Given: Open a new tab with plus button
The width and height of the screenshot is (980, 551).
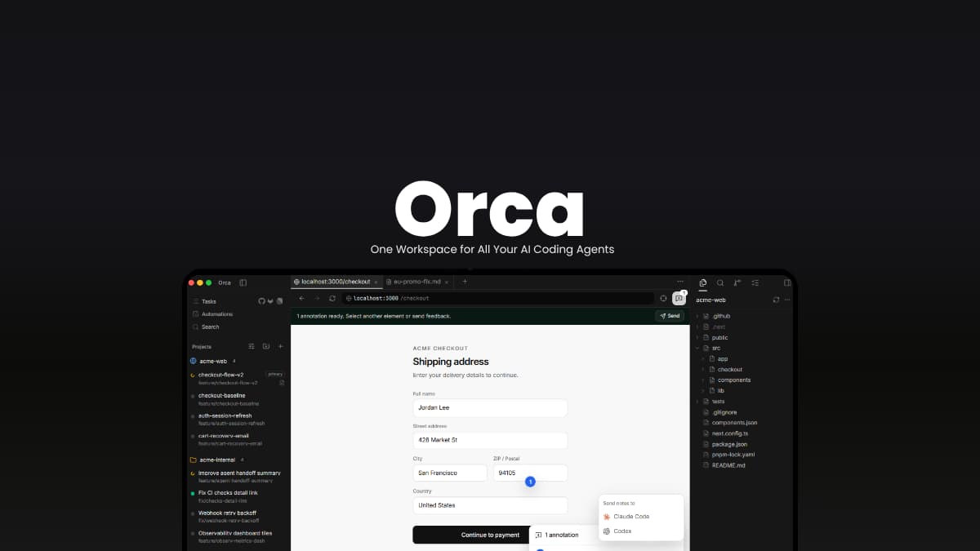Looking at the screenshot, I should coord(465,282).
